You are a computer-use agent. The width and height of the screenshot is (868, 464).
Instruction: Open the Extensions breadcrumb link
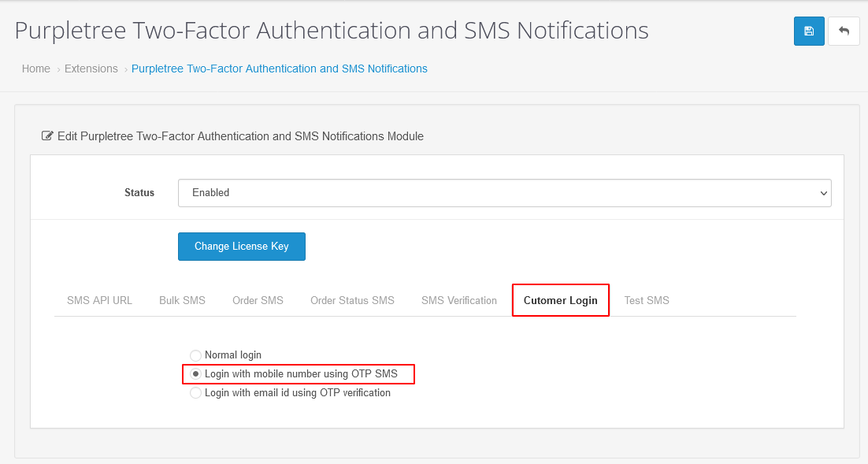tap(91, 69)
